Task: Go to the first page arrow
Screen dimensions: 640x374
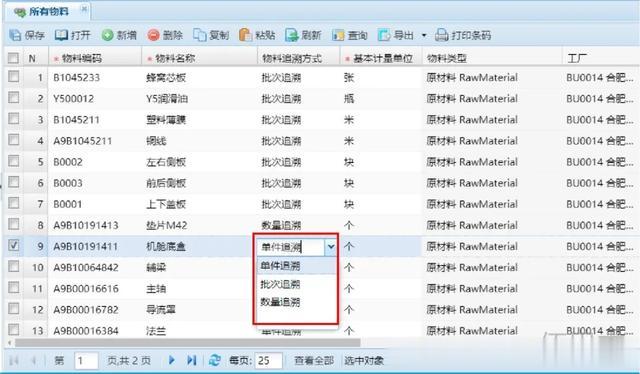Action: (x=14, y=361)
